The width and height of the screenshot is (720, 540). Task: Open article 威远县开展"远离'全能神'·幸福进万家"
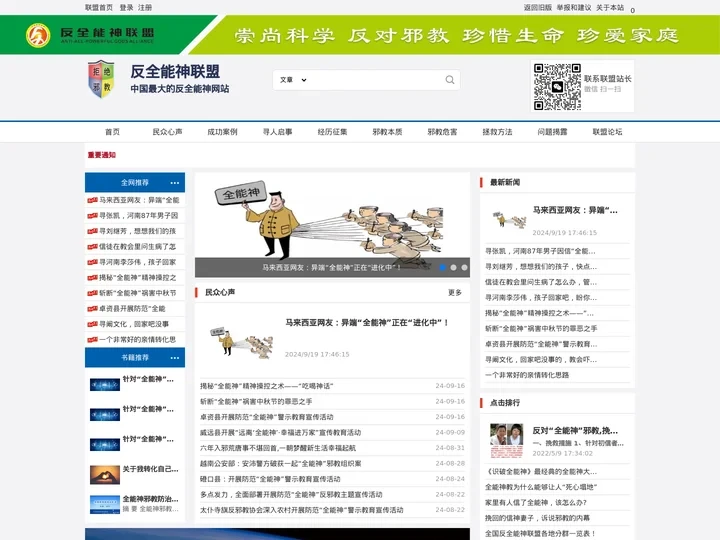(281, 433)
